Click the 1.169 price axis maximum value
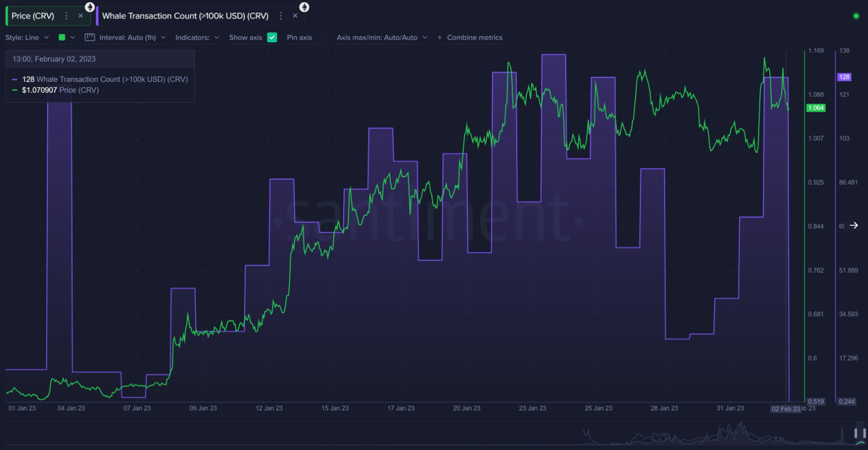 pos(816,51)
